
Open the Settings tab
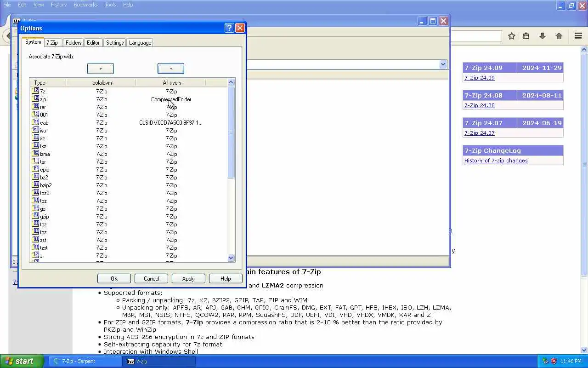[x=115, y=43]
